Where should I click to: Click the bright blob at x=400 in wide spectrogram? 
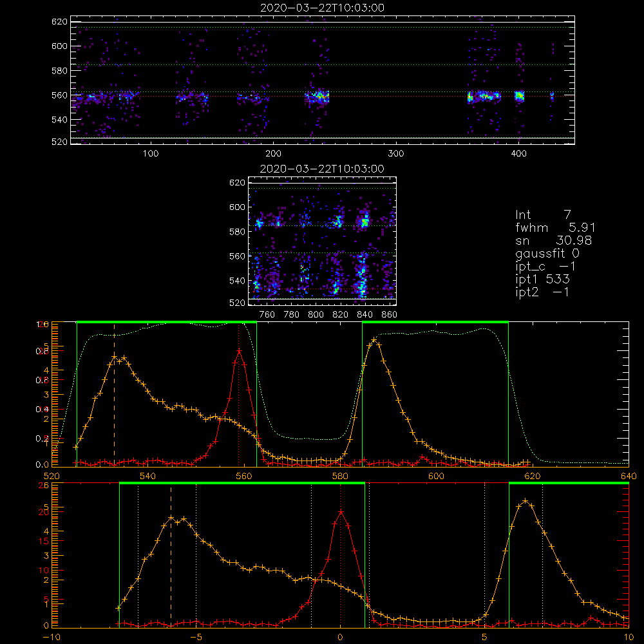[520, 97]
